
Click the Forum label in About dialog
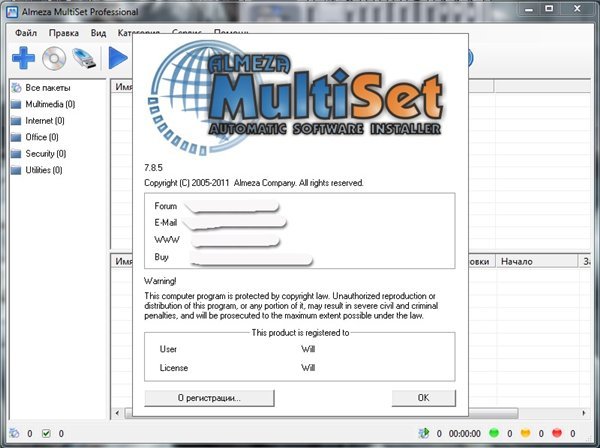[166, 206]
